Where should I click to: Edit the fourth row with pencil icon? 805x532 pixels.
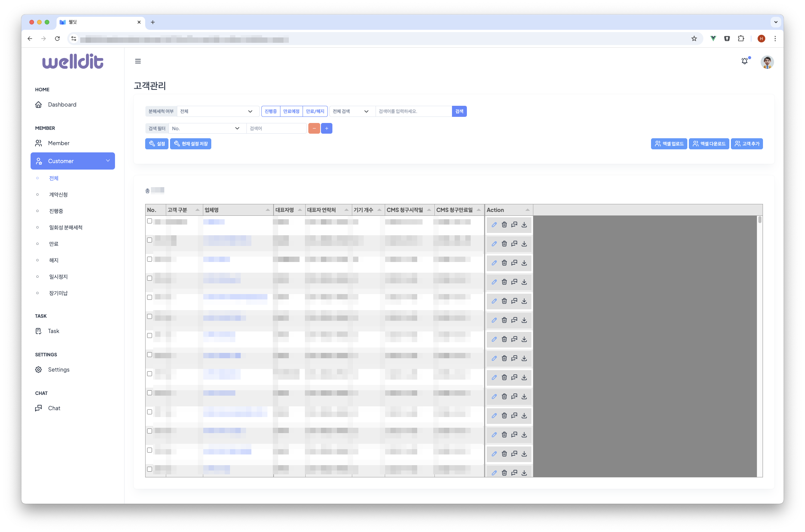click(494, 282)
